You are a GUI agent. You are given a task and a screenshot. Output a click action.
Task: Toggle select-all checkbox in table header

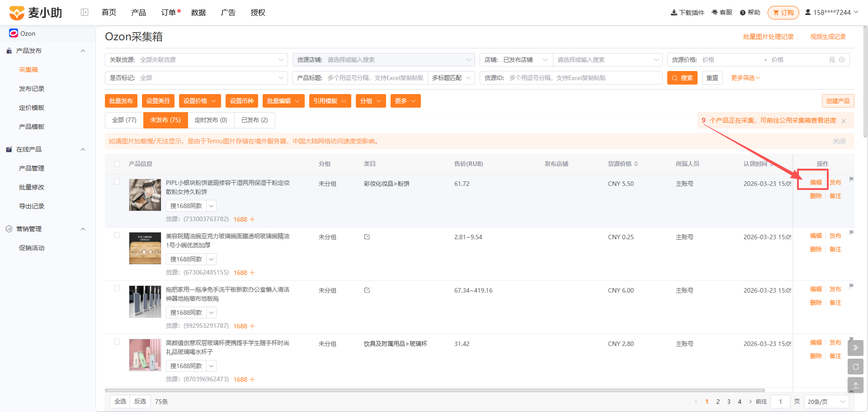[117, 164]
